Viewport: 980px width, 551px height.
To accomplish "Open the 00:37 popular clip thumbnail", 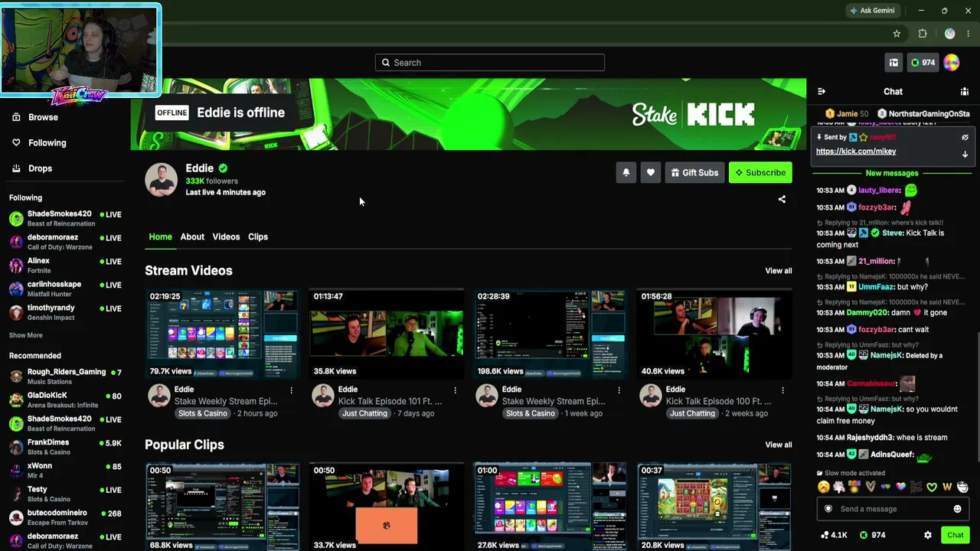I will [714, 507].
